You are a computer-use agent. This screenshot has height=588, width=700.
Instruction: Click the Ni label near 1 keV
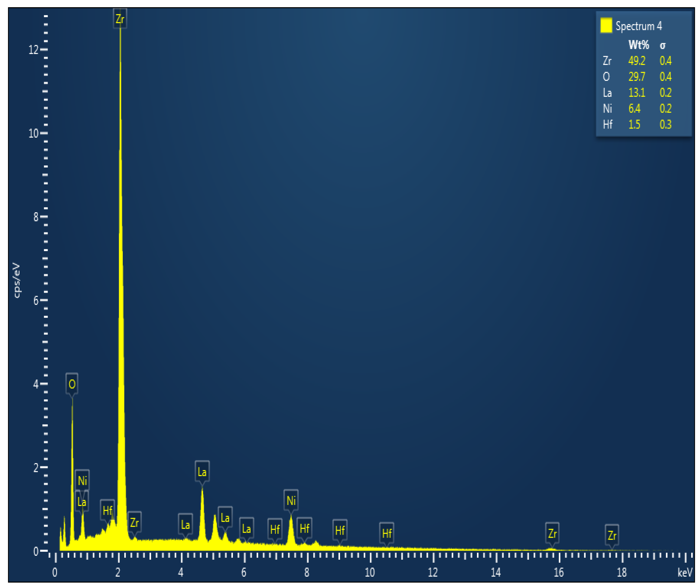82,481
